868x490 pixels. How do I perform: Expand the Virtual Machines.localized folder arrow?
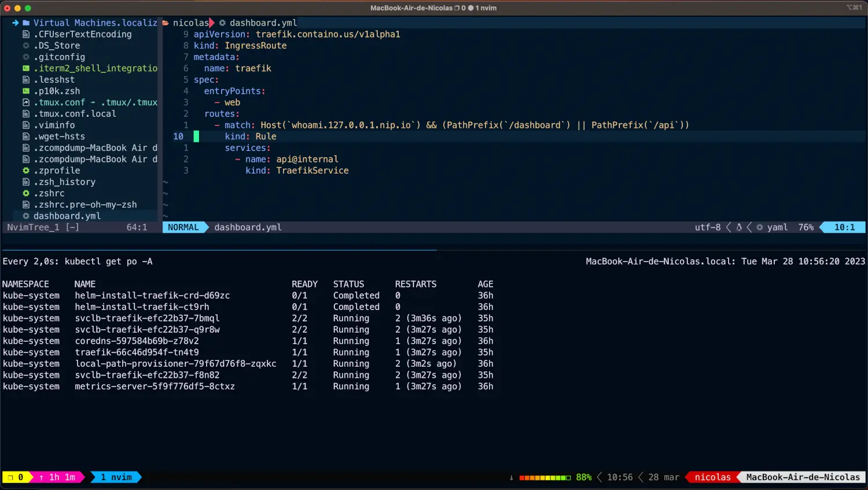pos(15,23)
